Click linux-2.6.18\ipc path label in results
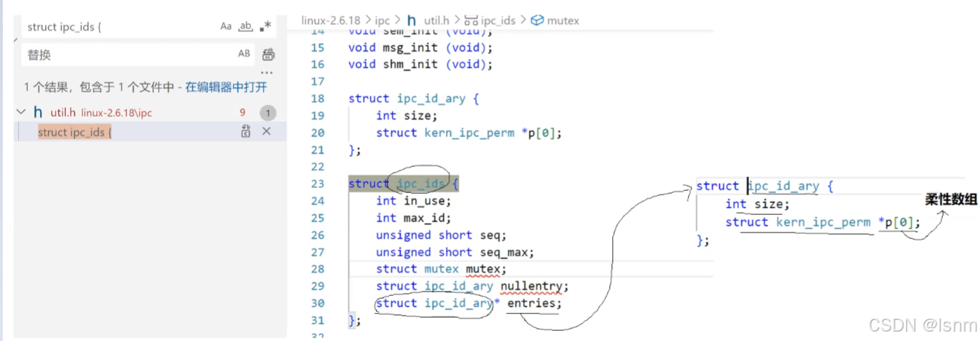This screenshot has height=341, width=980. point(117,113)
